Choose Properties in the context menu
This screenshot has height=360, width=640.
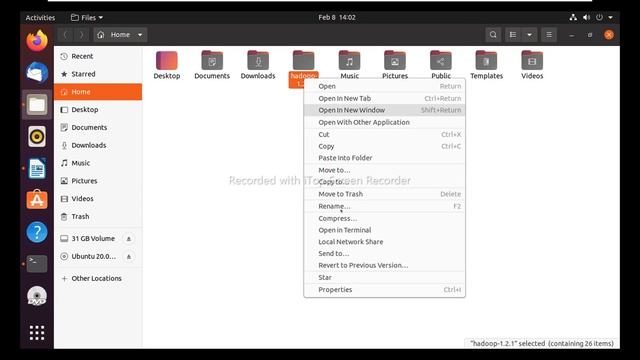coord(384,289)
